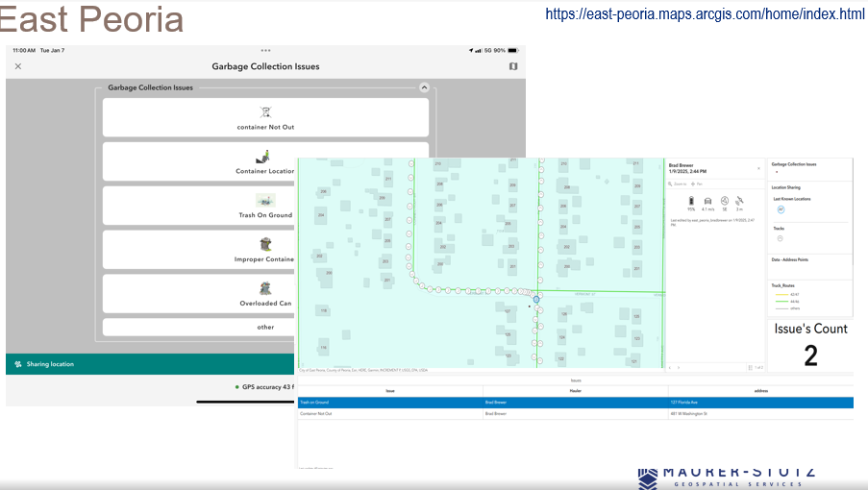
Task: Open the map icon in form header
Action: click(513, 66)
